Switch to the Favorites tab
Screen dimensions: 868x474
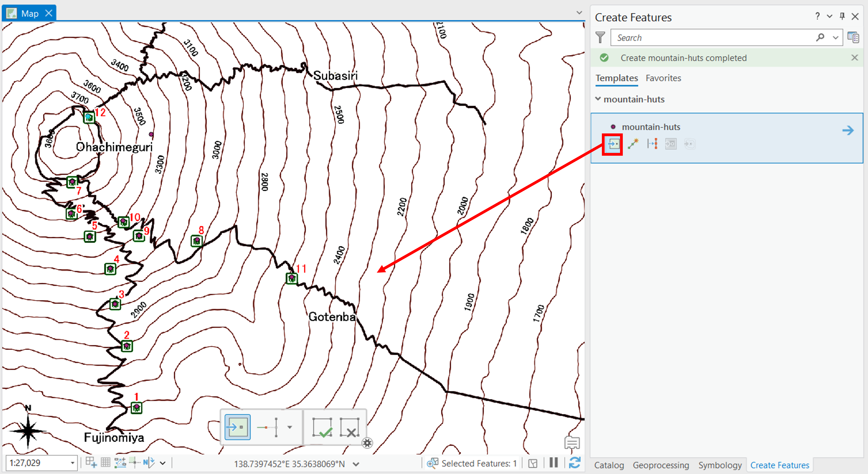(663, 78)
